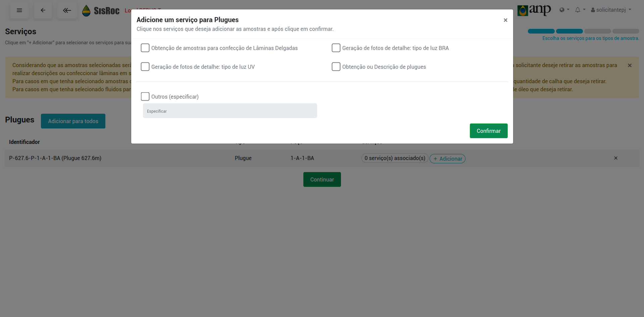Focus the Especificar text field

click(x=230, y=111)
